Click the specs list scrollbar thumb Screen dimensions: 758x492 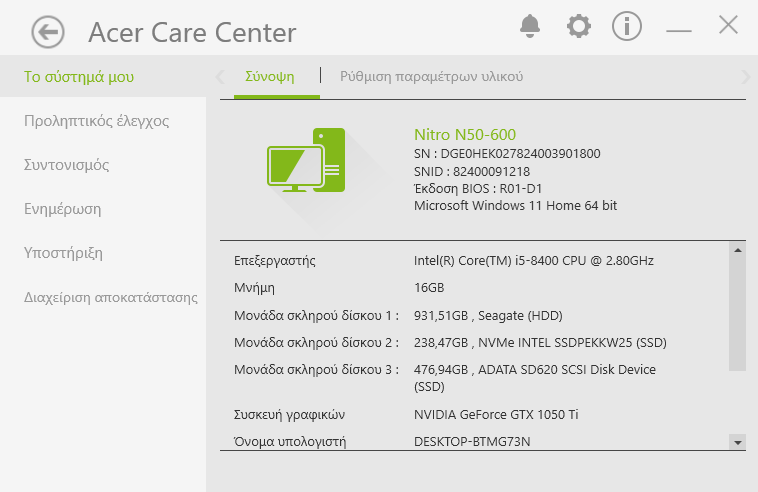pos(738,314)
